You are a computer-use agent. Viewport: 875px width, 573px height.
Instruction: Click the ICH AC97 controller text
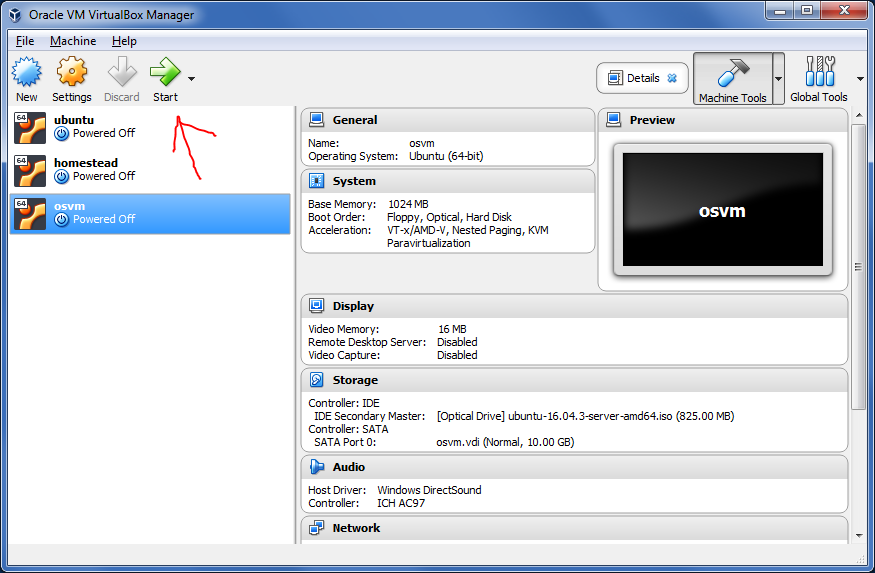coord(401,503)
